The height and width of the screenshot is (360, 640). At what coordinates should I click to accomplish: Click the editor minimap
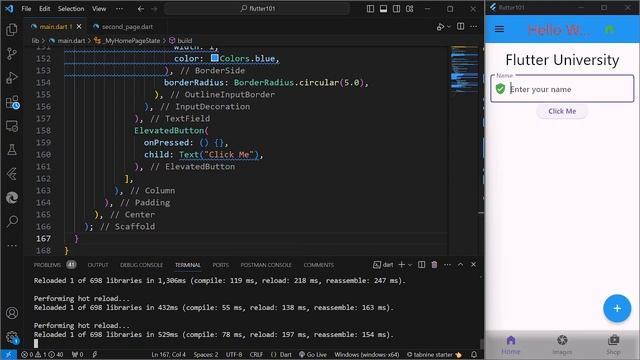464,68
